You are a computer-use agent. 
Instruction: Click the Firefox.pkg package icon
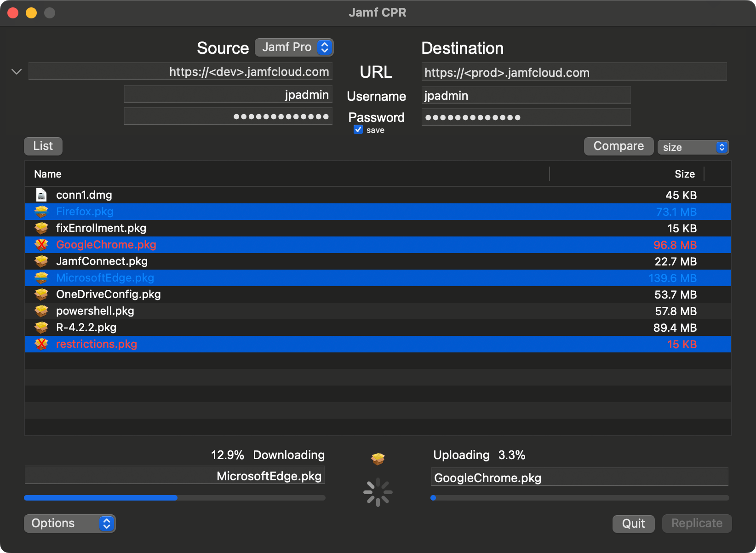[41, 212]
